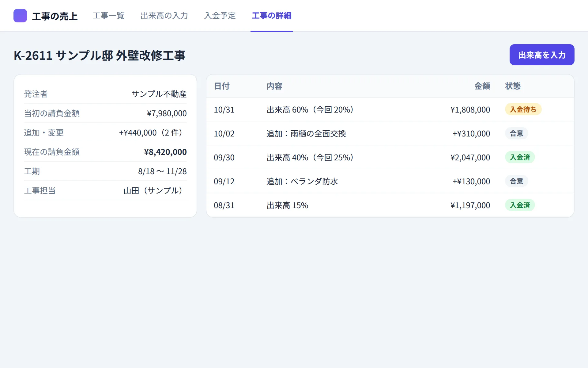The height and width of the screenshot is (368, 588).
Task: Select the 出来高 15% entry
Action: [287, 205]
